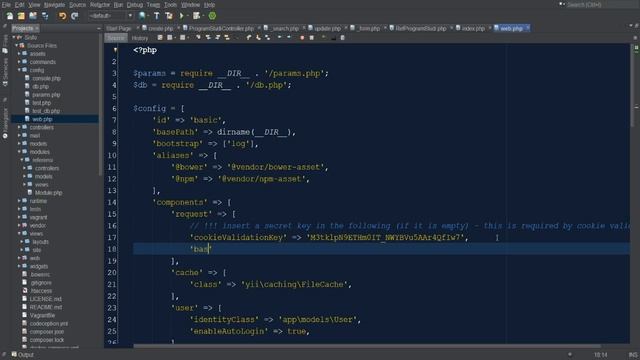Click the Debug Project toolbar icon
The width and height of the screenshot is (640, 360).
coord(197,16)
